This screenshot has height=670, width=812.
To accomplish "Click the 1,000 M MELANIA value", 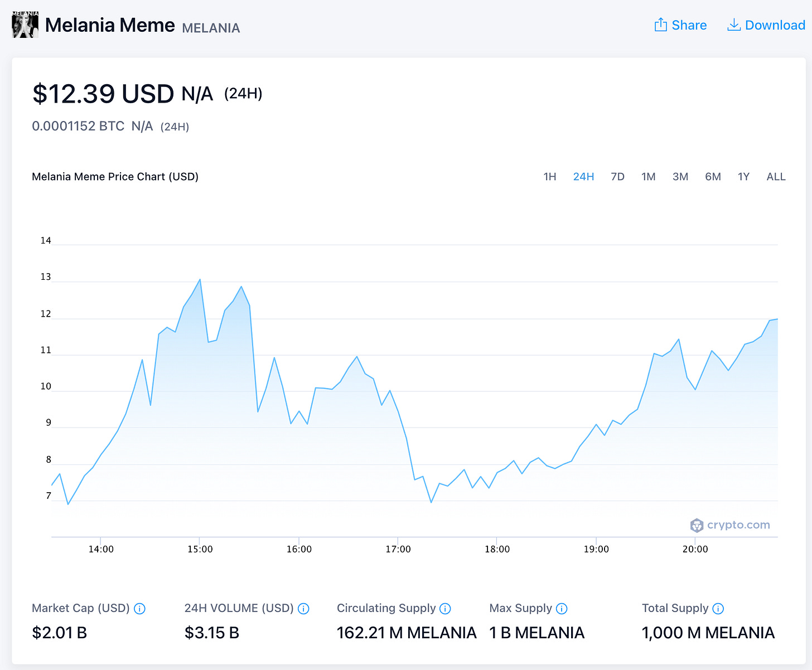I will click(708, 633).
